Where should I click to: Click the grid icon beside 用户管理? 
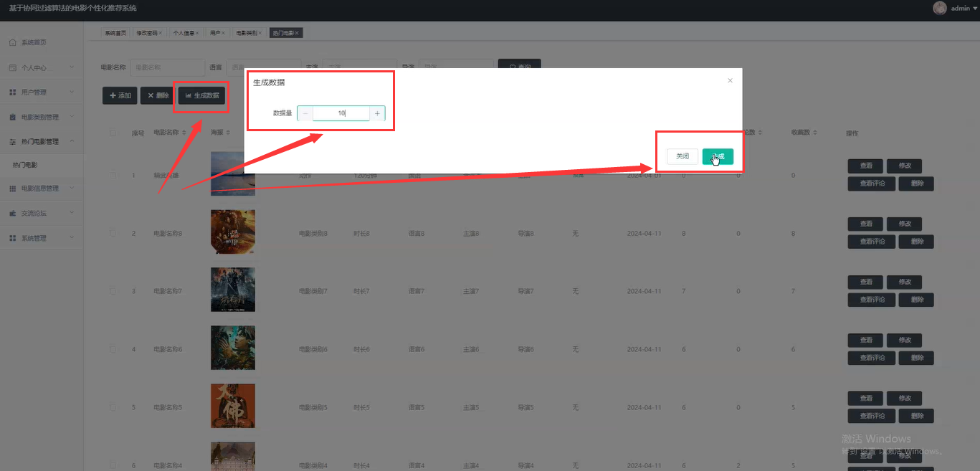13,92
